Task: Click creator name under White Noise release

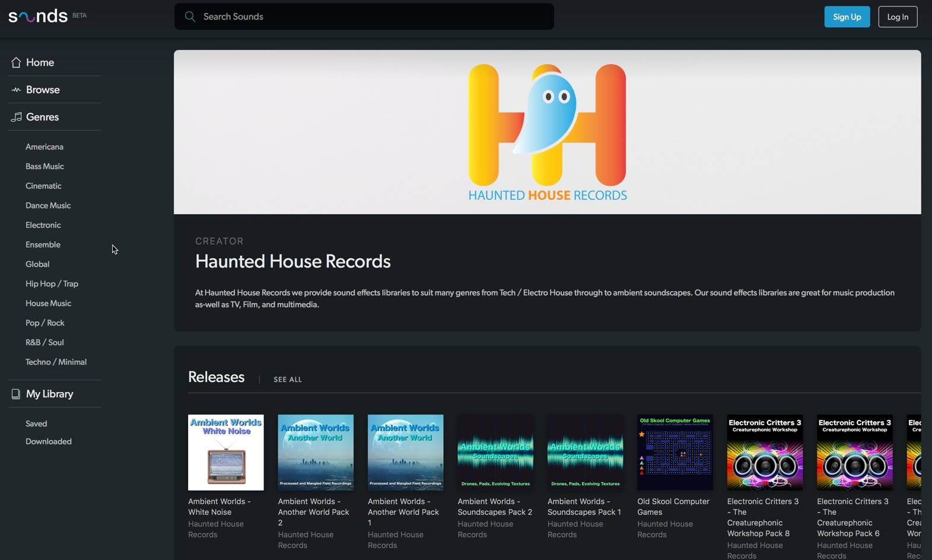Action: coord(216,529)
